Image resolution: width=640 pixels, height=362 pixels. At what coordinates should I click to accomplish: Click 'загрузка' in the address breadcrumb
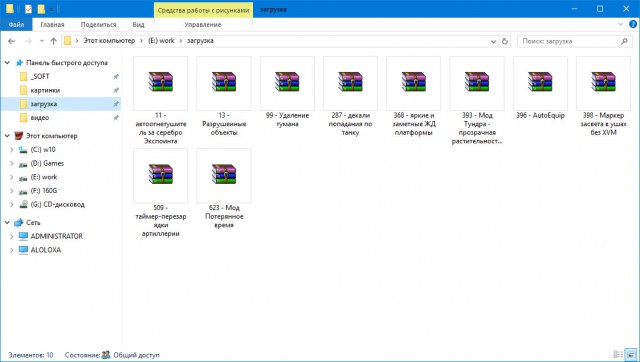click(x=200, y=41)
